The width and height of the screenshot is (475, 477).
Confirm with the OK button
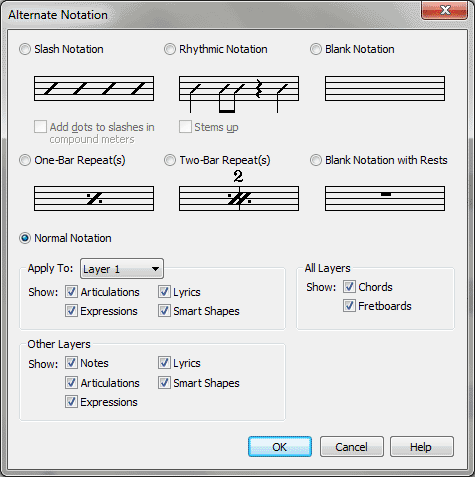point(280,447)
